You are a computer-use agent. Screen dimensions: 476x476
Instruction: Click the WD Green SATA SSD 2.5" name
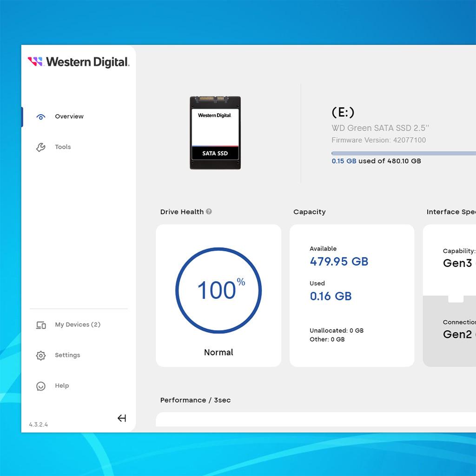coord(380,128)
